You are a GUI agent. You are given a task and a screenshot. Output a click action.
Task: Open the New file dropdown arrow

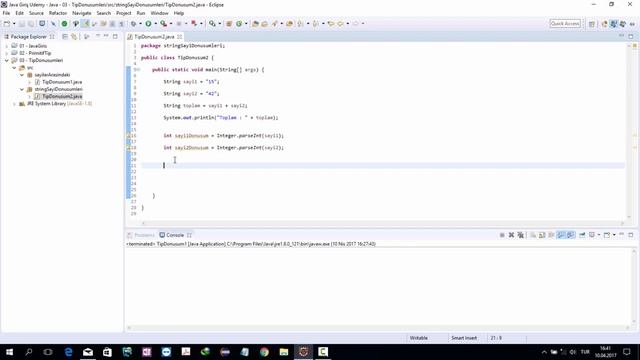coord(14,24)
